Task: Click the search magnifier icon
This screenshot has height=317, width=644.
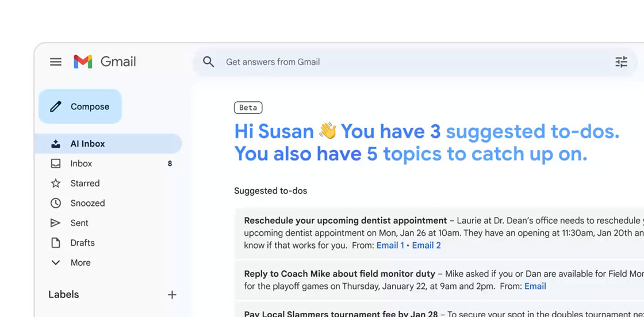Action: click(209, 62)
